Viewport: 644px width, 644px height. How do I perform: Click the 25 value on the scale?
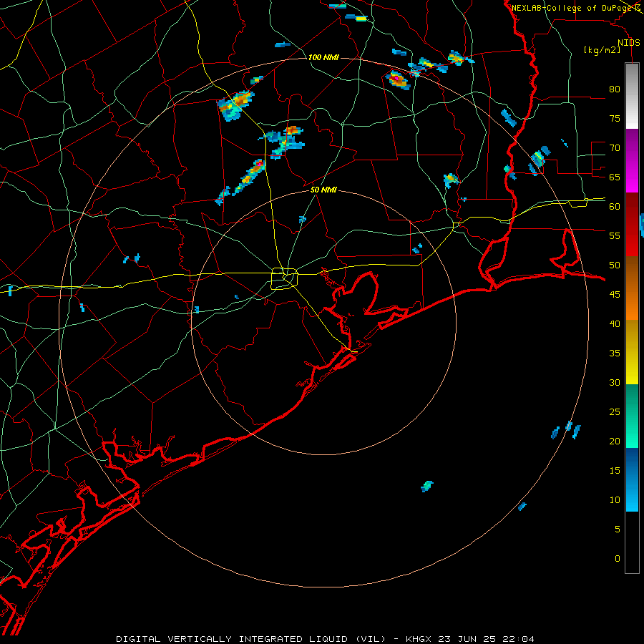[615, 411]
